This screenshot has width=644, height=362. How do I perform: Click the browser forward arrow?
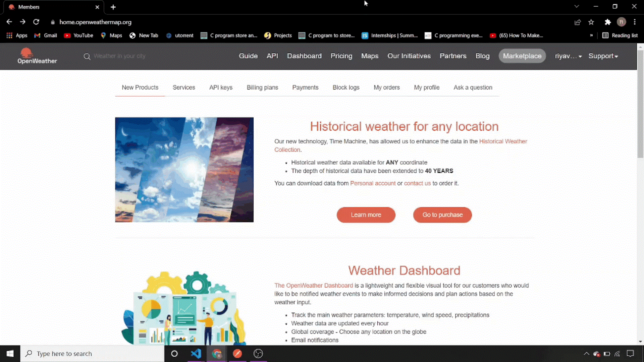[22, 22]
